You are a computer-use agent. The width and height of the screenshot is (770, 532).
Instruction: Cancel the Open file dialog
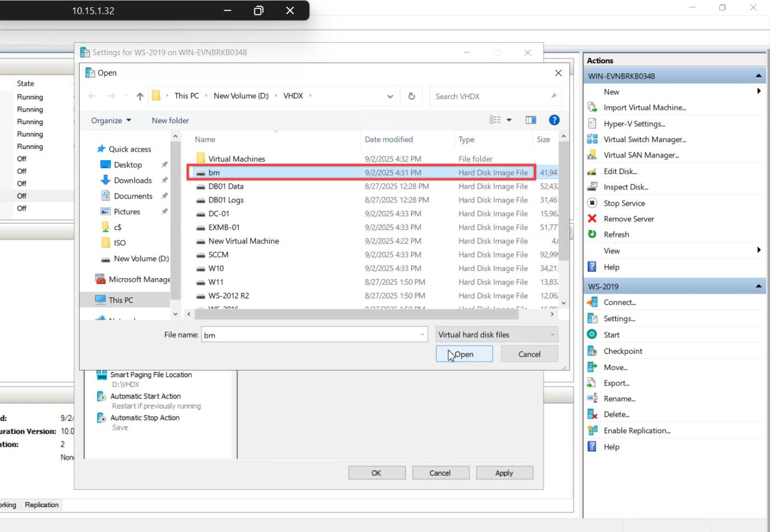[529, 354]
